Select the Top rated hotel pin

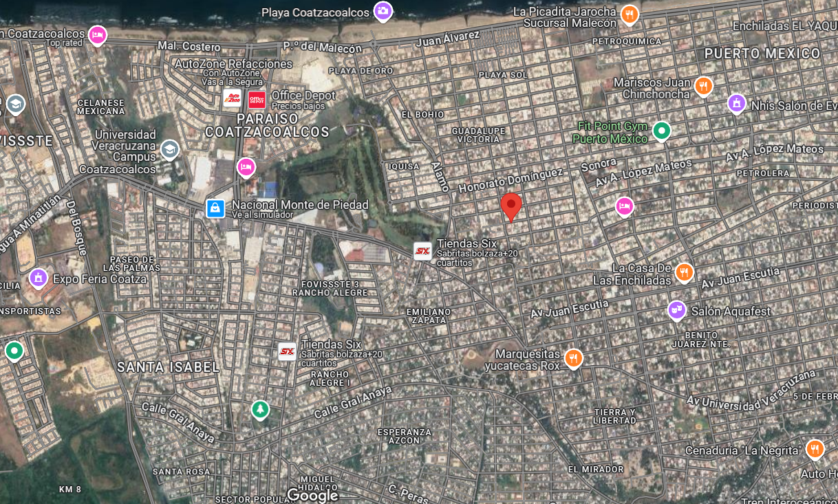click(98, 34)
